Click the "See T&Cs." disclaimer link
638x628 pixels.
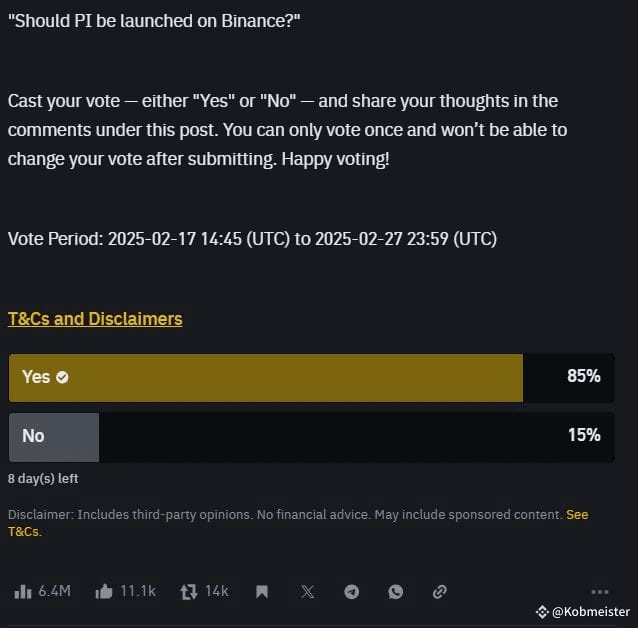click(x=577, y=515)
